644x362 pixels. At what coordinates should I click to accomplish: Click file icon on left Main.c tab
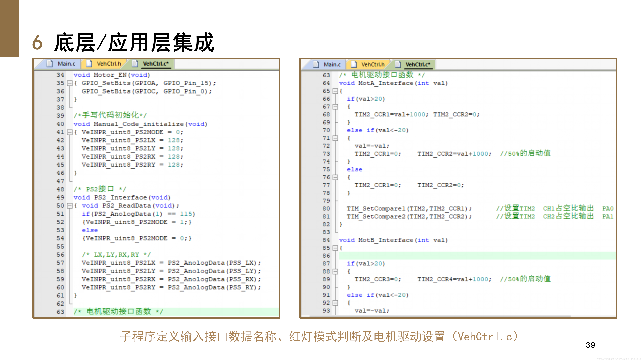(49, 64)
